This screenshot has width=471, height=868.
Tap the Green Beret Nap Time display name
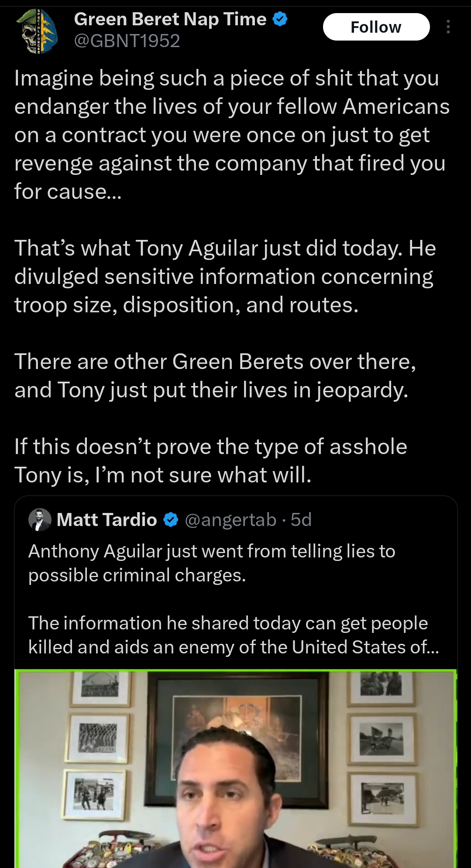(x=170, y=19)
